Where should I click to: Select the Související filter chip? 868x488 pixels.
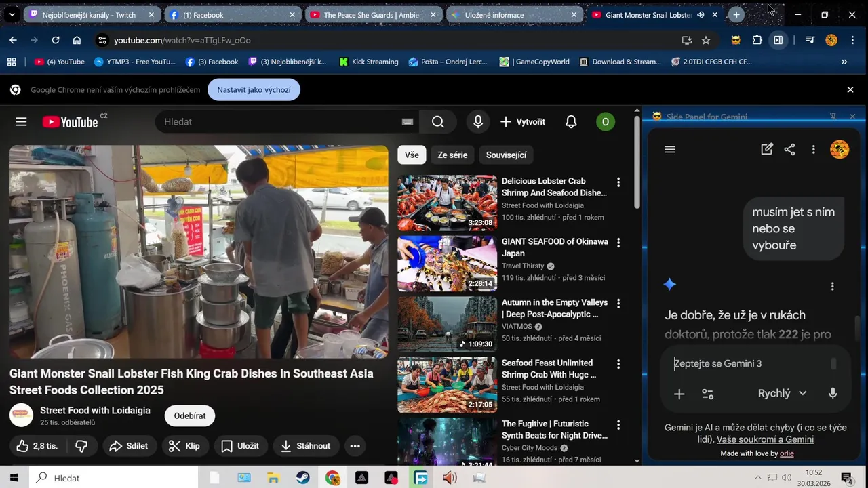click(x=506, y=155)
